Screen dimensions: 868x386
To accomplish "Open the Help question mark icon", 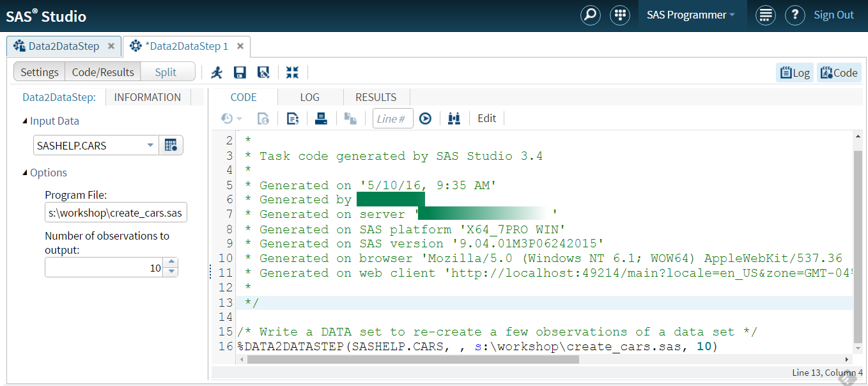I will [794, 15].
